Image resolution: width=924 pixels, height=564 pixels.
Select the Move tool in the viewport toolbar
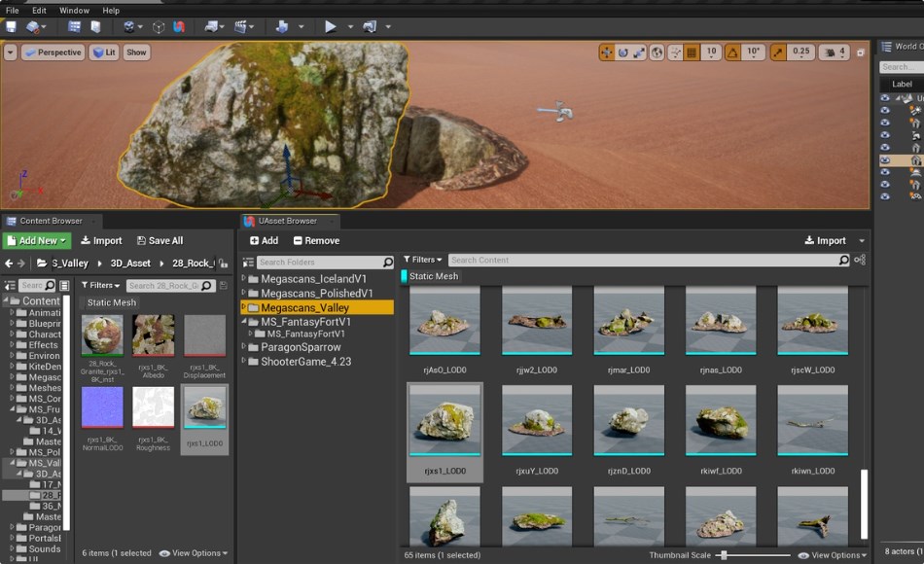[x=608, y=52]
